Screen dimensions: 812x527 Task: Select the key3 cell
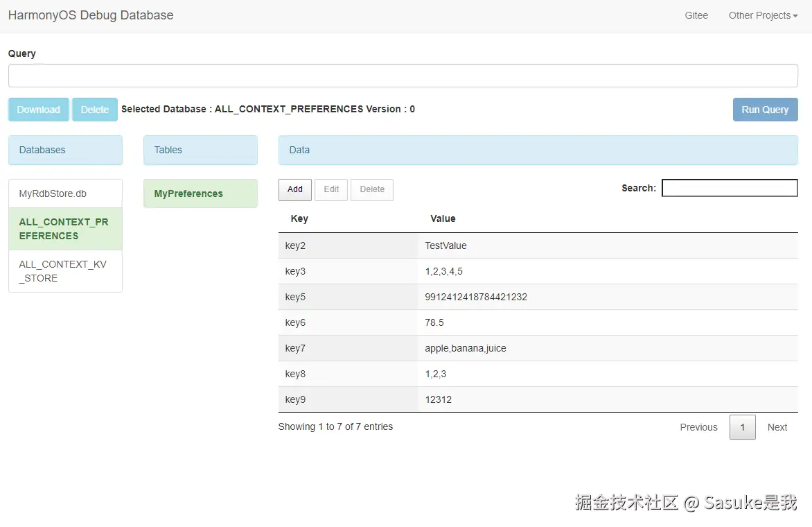pyautogui.click(x=348, y=271)
